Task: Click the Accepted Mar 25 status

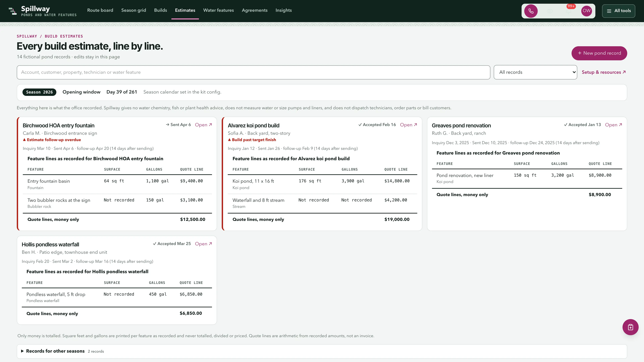Action: [x=172, y=244]
